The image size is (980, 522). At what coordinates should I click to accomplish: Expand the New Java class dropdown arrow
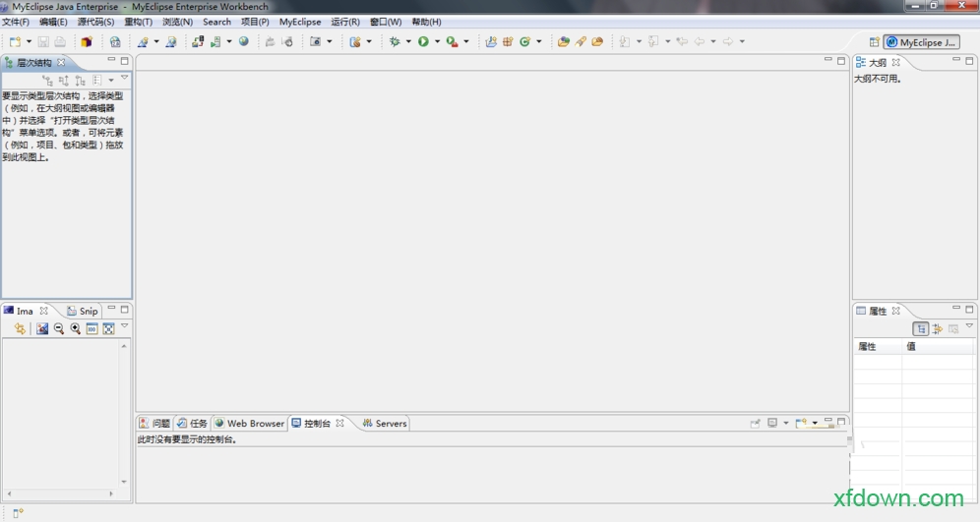click(x=539, y=42)
